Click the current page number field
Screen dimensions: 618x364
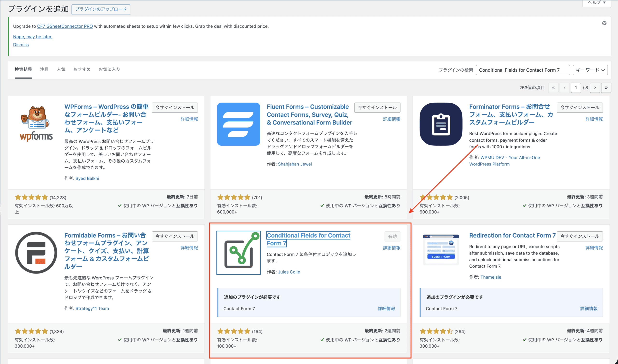(x=576, y=88)
